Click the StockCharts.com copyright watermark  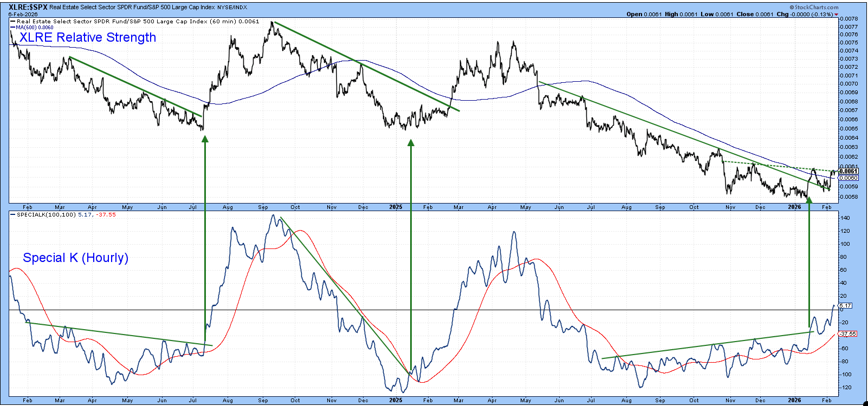tap(814, 7)
